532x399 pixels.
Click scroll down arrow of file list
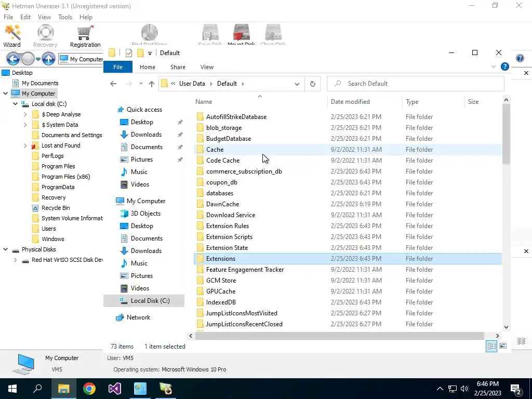(x=506, y=327)
